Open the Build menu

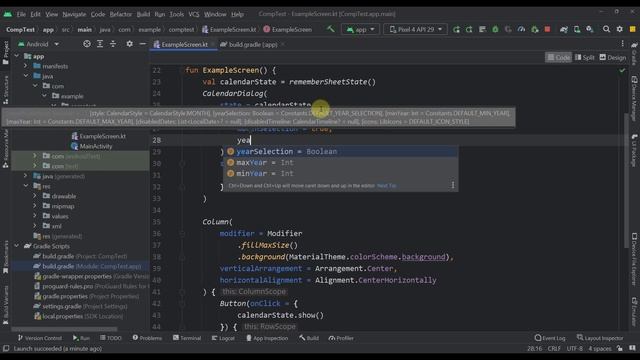[143, 14]
